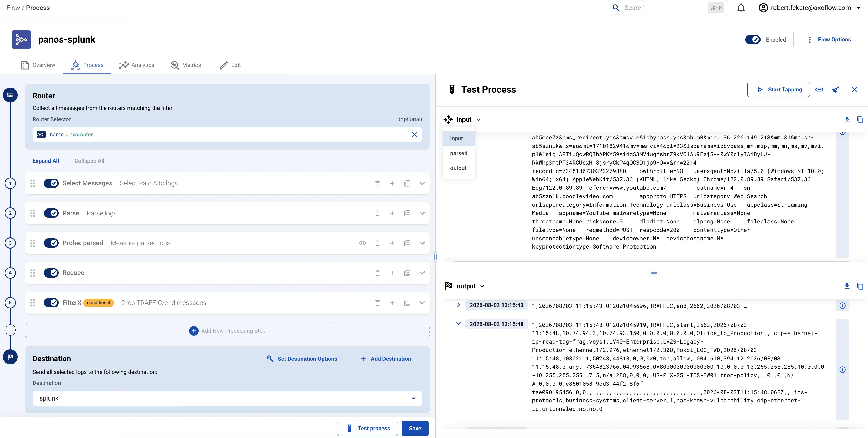Show info for the 13:15:43 output record
Screen dimensions: 868x438
[x=842, y=306]
